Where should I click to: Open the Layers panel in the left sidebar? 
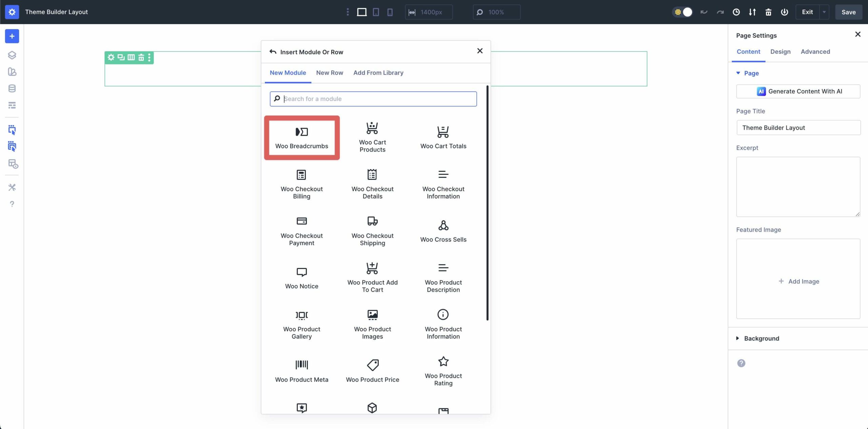[12, 55]
